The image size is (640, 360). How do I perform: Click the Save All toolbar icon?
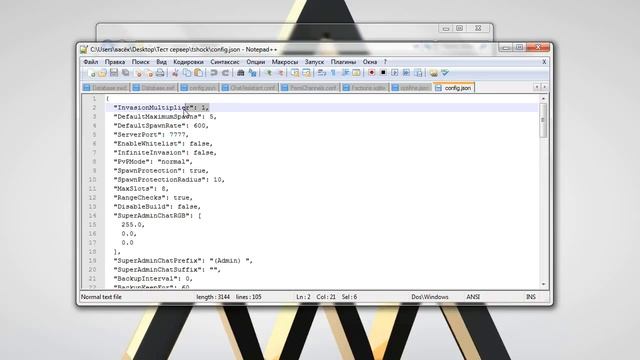pos(125,73)
